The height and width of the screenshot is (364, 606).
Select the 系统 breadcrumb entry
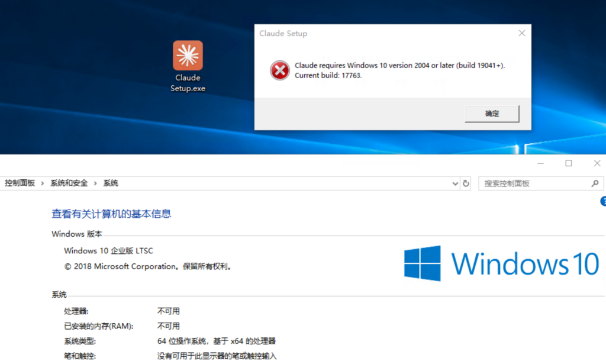coord(110,183)
